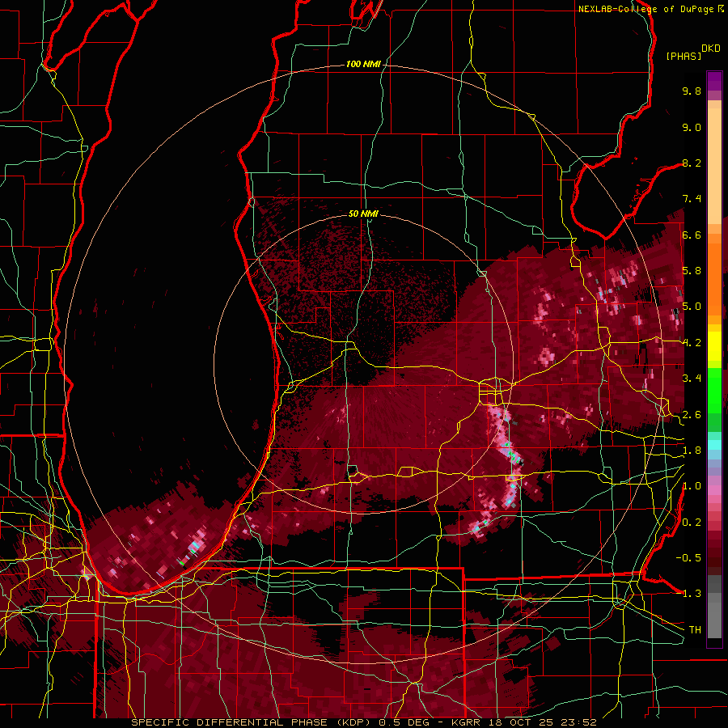Click the 100 NMI range ring label

click(x=362, y=64)
